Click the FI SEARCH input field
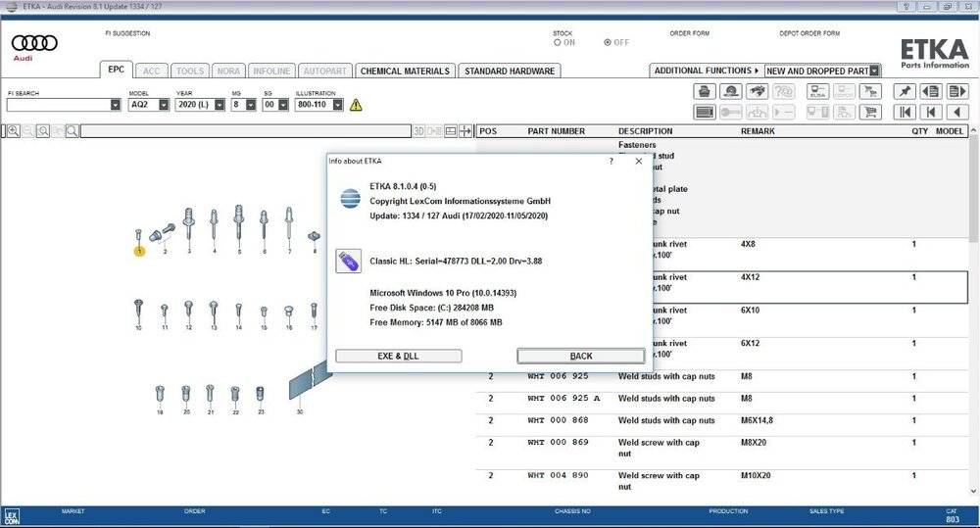980x528 pixels. point(58,105)
